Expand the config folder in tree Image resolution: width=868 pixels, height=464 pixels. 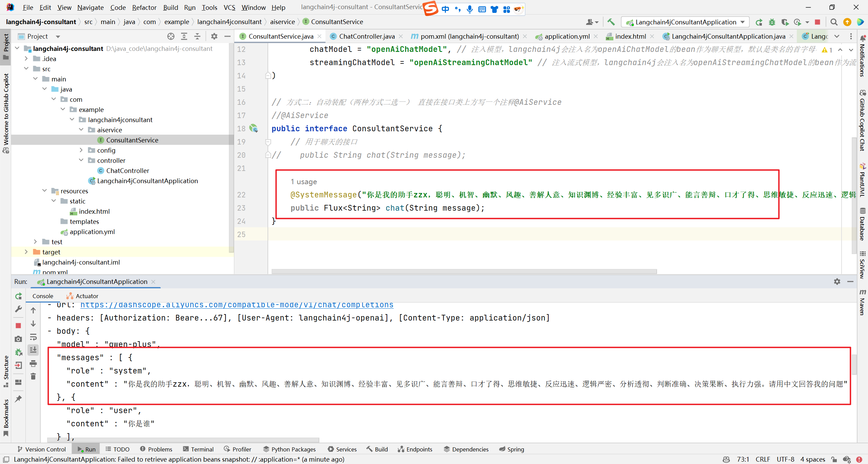pyautogui.click(x=81, y=150)
